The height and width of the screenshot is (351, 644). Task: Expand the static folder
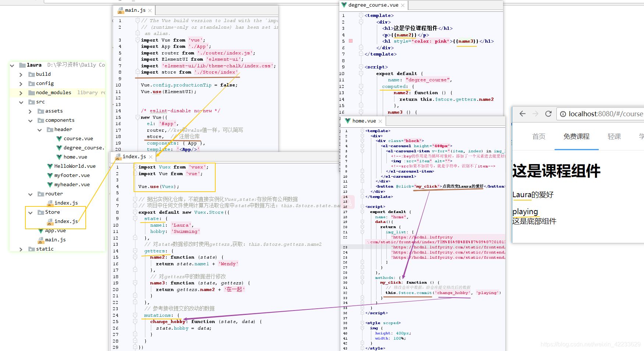[x=21, y=249]
